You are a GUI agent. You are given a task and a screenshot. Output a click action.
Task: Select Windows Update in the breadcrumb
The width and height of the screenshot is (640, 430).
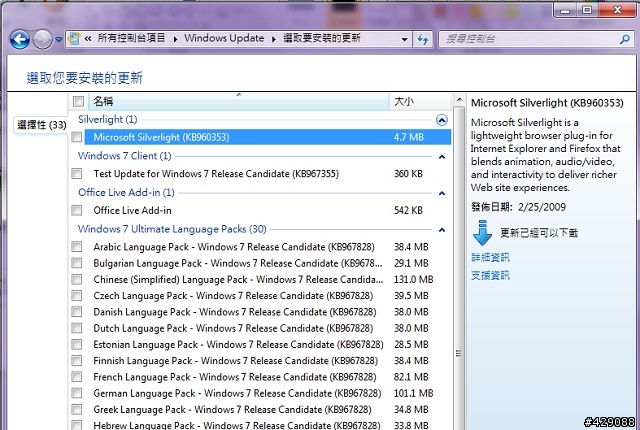pos(224,38)
